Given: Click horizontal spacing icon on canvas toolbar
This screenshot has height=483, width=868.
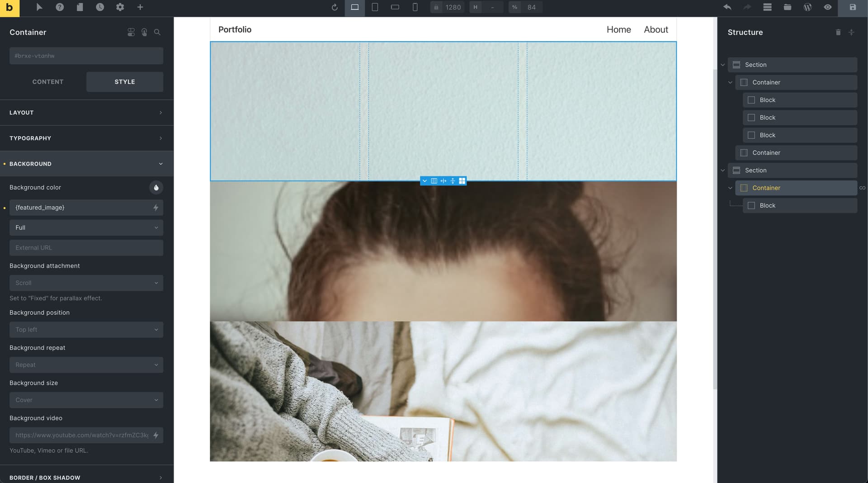Looking at the screenshot, I should [443, 181].
